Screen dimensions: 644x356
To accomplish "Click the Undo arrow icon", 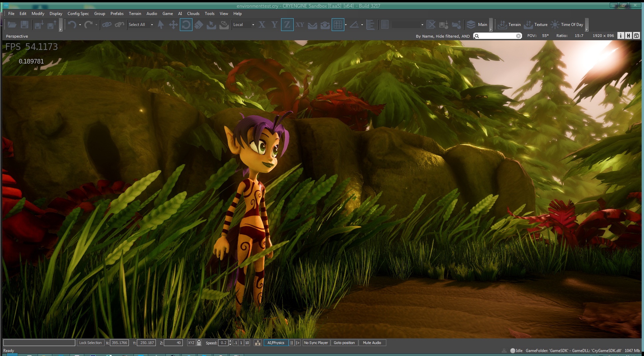I will pyautogui.click(x=72, y=25).
